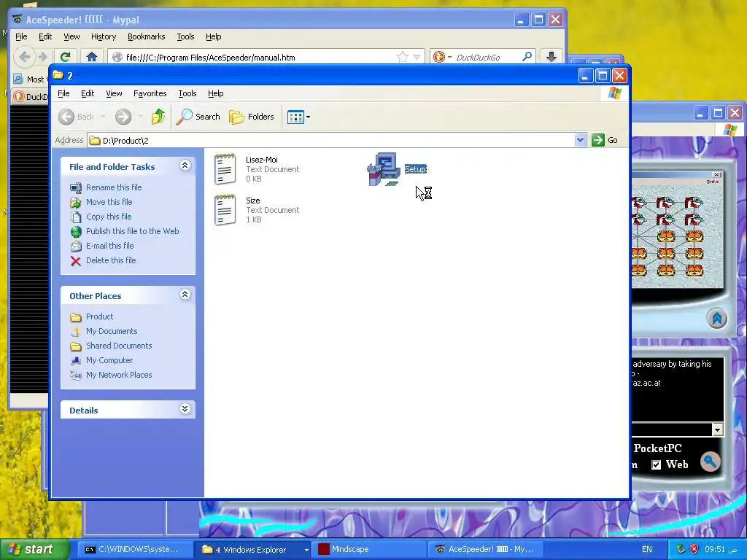Click Publish this file to the Web
Image resolution: width=747 pixels, height=560 pixels.
tap(132, 231)
